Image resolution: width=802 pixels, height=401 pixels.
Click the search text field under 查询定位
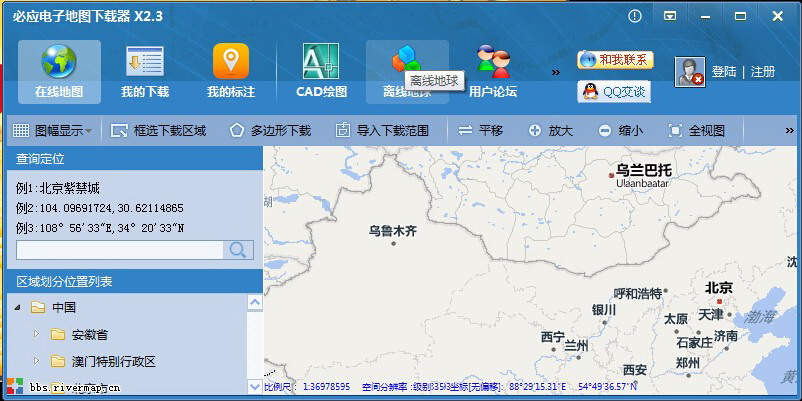120,250
